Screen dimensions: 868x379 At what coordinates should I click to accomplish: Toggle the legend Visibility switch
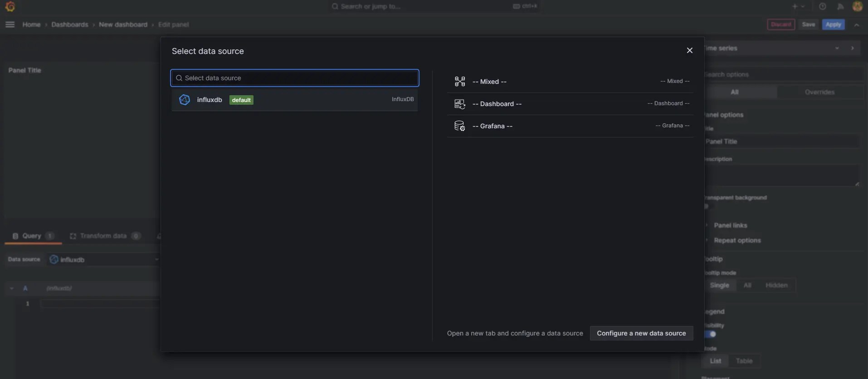[711, 334]
